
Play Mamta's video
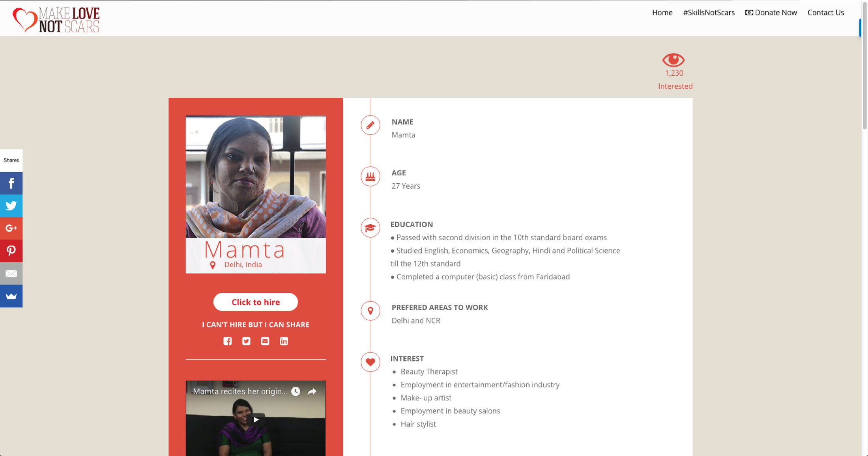point(256,419)
